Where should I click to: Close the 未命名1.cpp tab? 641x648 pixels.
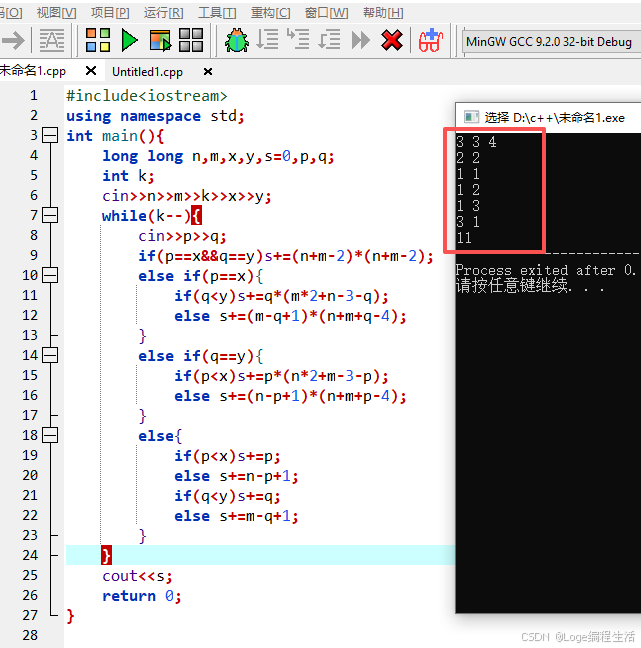91,71
